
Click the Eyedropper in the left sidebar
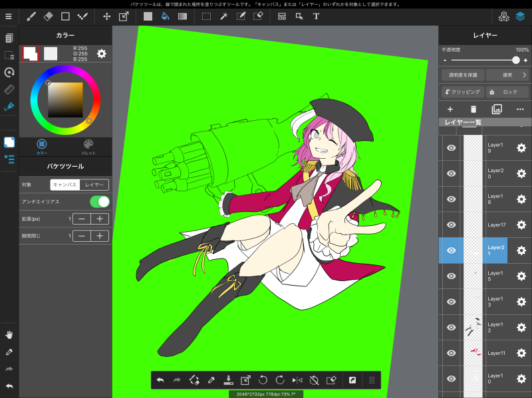[x=9, y=351]
